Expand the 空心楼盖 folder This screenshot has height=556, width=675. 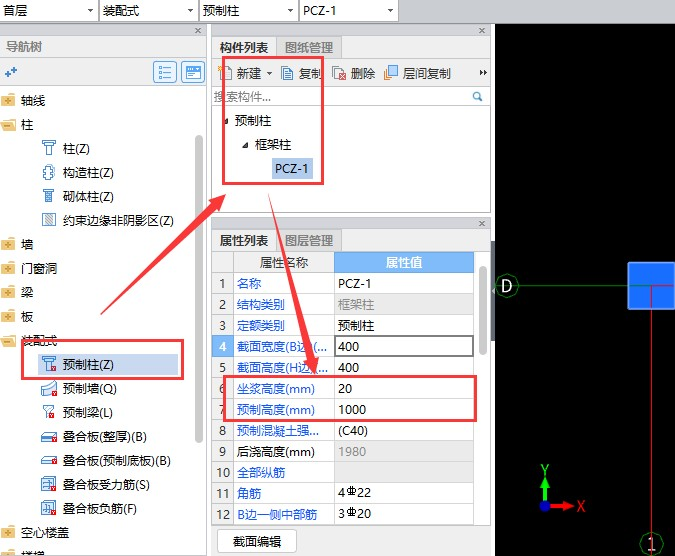[x=7, y=533]
